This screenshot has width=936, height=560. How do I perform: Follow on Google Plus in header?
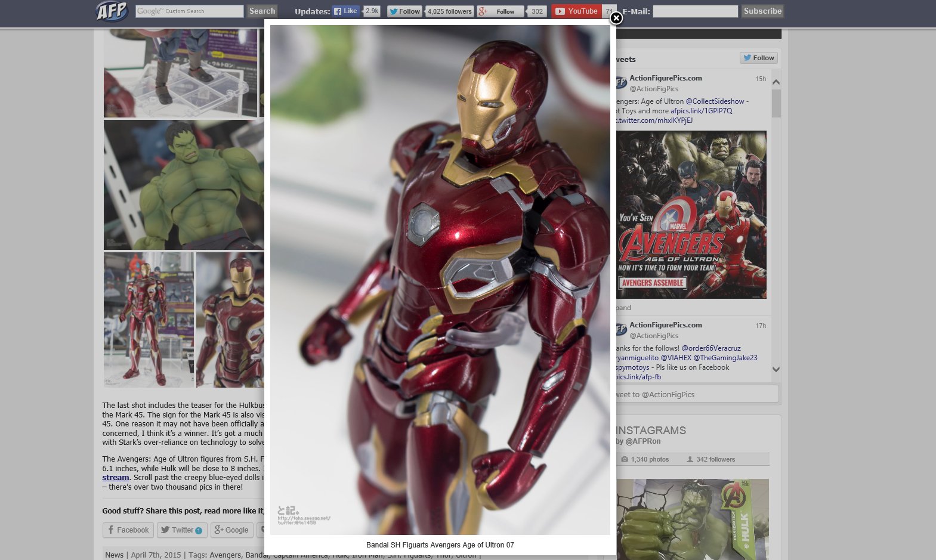[500, 11]
